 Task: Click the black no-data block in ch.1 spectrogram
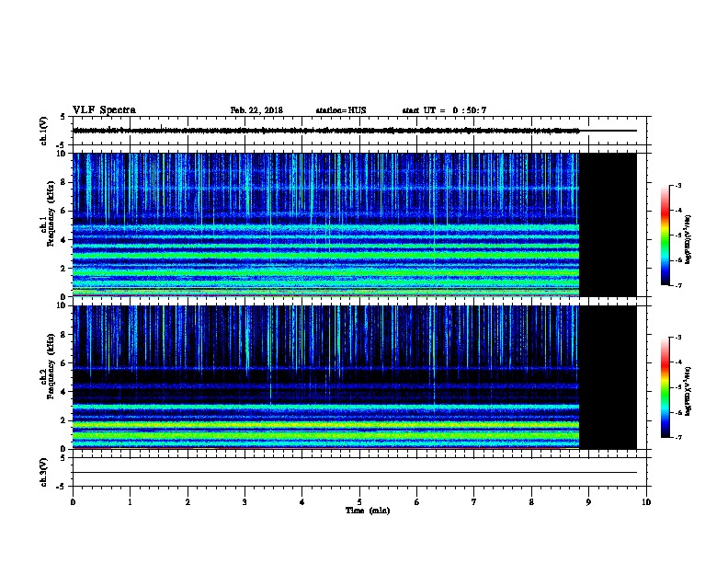tap(609, 224)
